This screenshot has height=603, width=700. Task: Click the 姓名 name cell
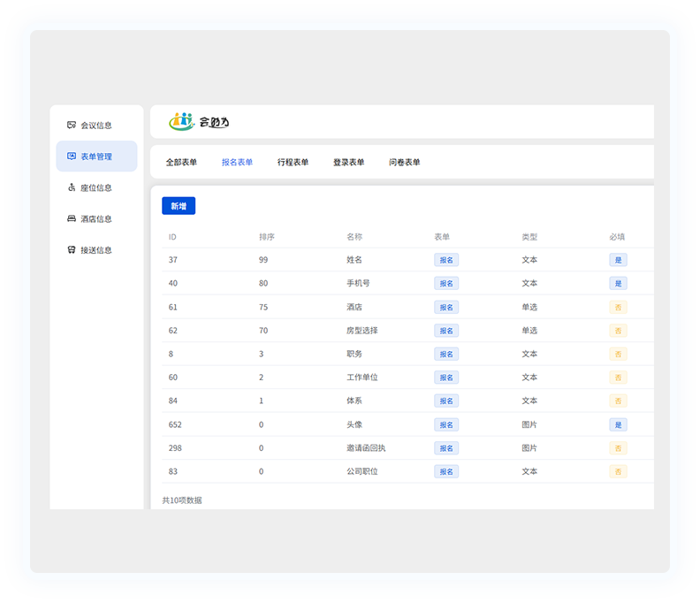click(354, 260)
